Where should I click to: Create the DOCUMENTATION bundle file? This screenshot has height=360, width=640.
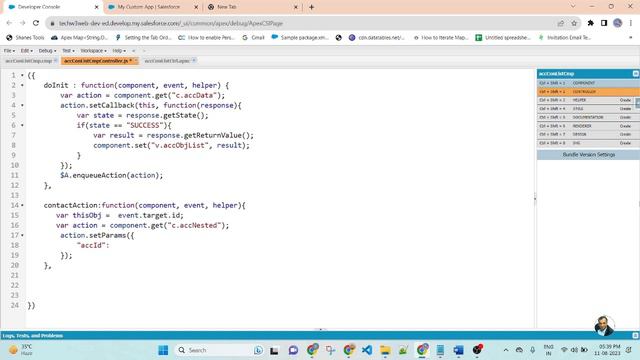click(625, 118)
